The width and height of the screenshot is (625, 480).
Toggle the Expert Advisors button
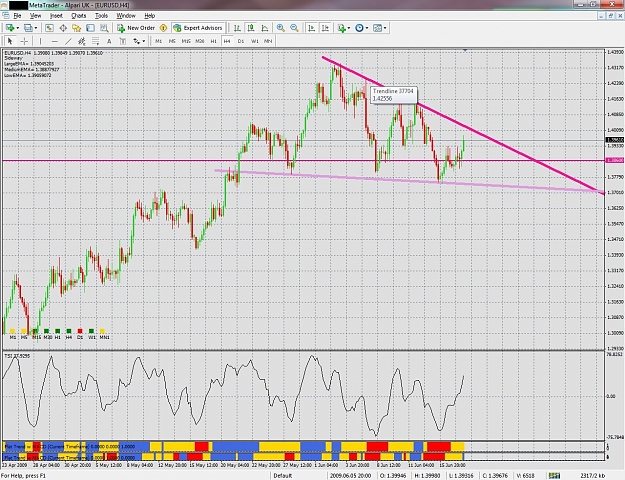pos(198,28)
